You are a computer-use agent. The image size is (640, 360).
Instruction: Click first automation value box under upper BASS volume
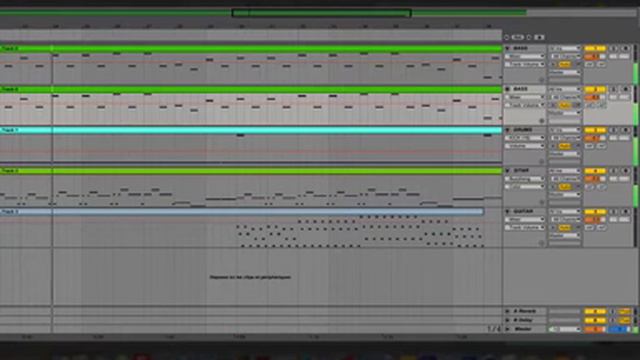click(x=589, y=64)
